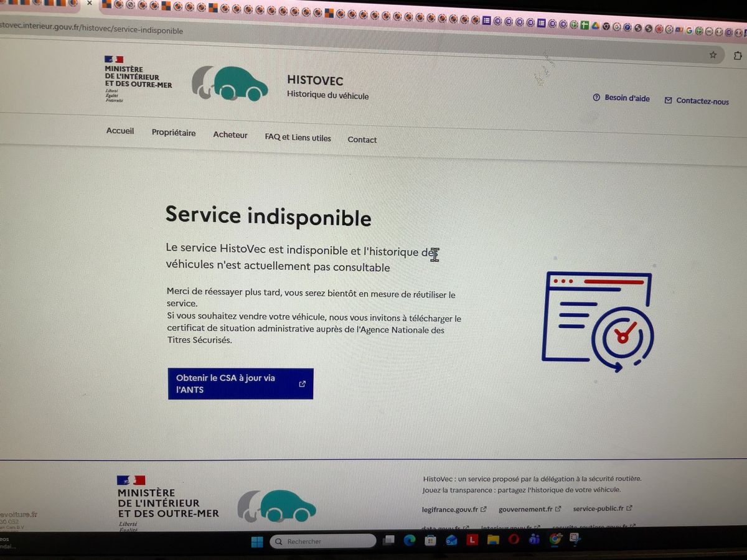The image size is (747, 560).
Task: Open gouvernement.fr footer link
Action: pos(529,509)
